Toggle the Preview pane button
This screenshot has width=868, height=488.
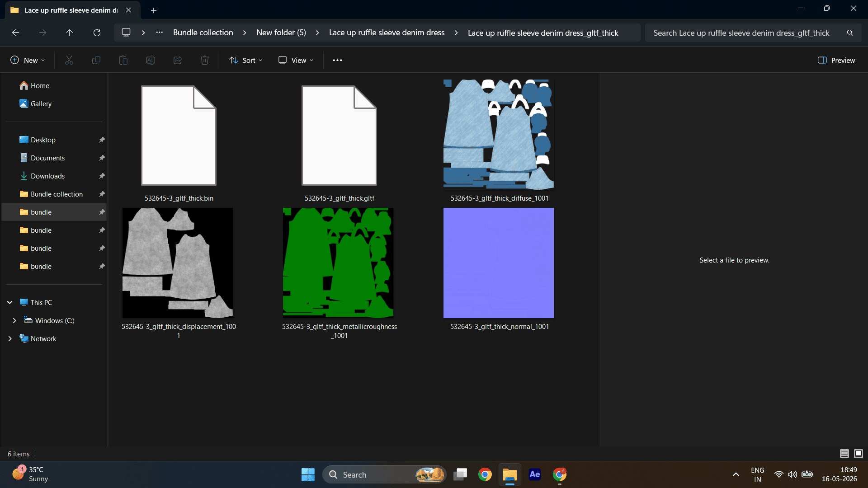pos(836,60)
